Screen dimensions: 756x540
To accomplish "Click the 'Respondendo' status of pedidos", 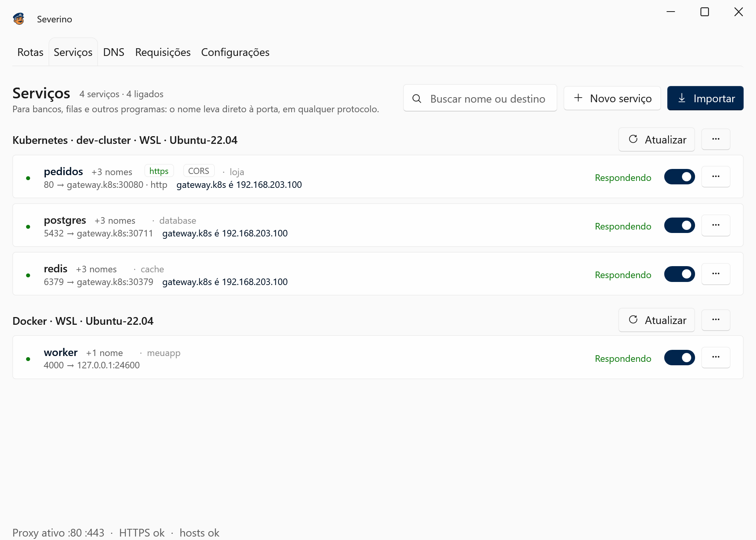I will point(623,178).
